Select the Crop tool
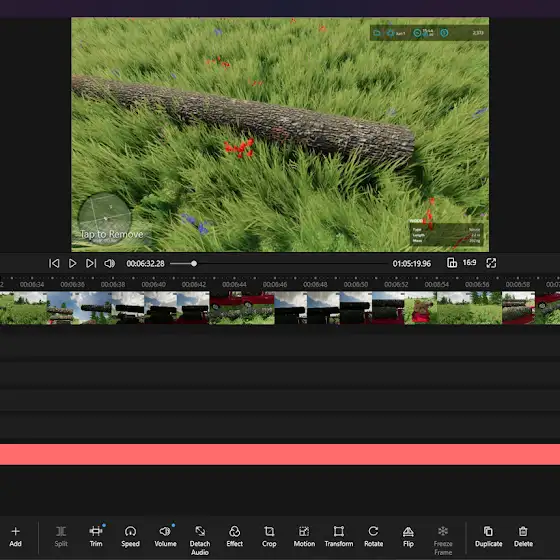This screenshot has width=560, height=560. coord(269,536)
